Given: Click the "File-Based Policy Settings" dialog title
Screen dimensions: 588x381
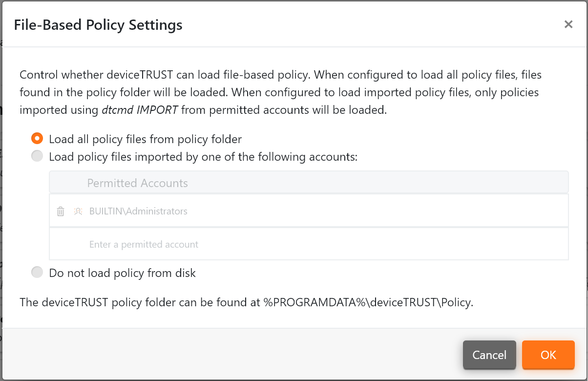Looking at the screenshot, I should (98, 25).
